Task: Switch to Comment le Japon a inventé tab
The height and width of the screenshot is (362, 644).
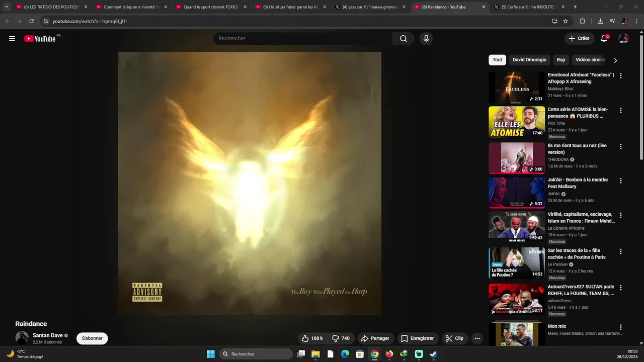Action: tap(131, 7)
